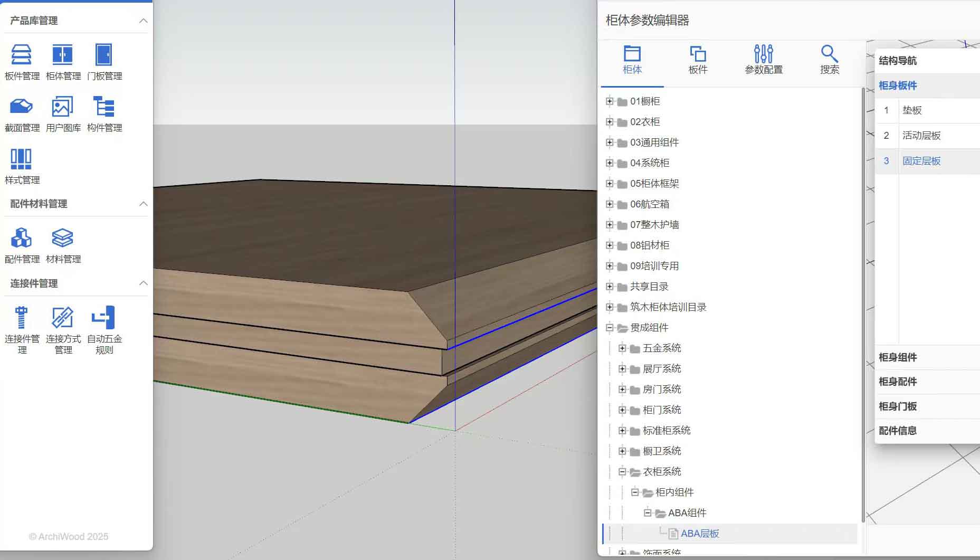
Task: Select 活动层板 row in 柜身板件 list
Action: click(x=921, y=136)
